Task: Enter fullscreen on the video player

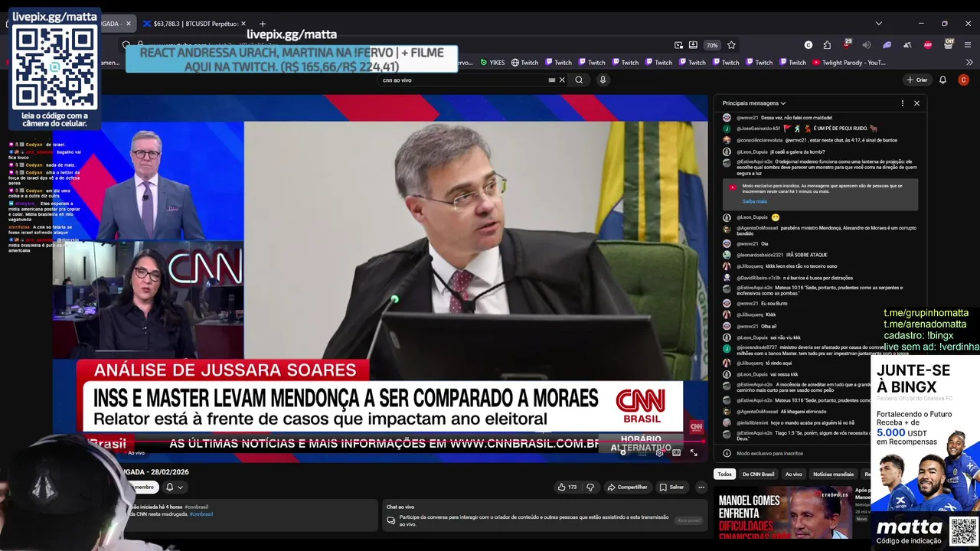Action: [694, 453]
